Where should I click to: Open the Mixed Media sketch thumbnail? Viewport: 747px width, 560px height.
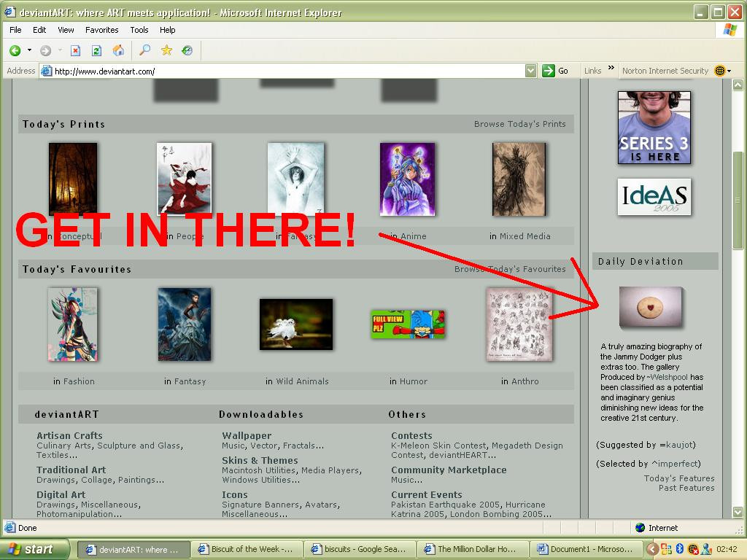click(519, 179)
